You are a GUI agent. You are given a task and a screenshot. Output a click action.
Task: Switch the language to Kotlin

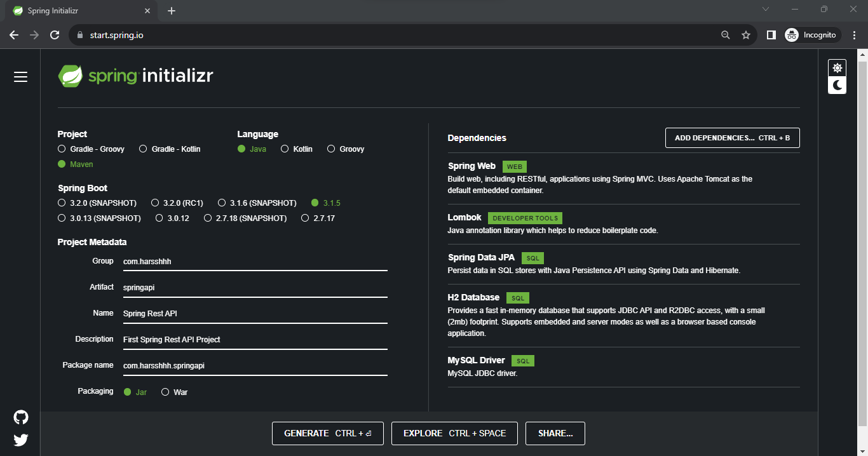[x=285, y=149]
